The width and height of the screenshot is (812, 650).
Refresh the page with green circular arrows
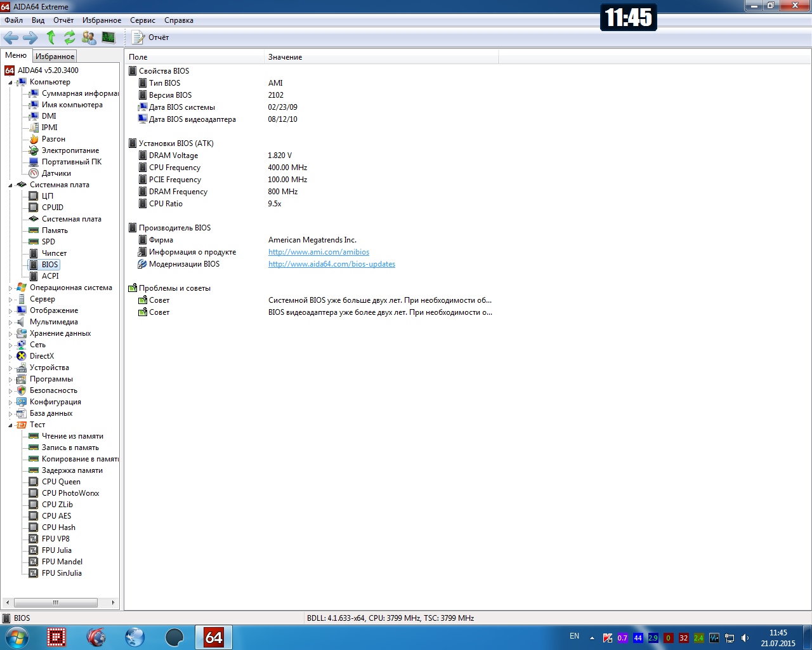[x=70, y=37]
